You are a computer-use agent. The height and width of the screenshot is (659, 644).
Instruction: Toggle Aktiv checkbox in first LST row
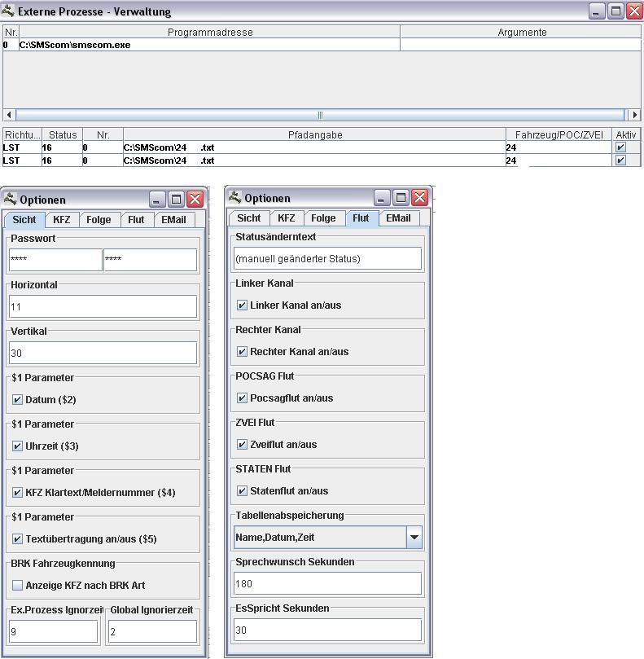621,147
